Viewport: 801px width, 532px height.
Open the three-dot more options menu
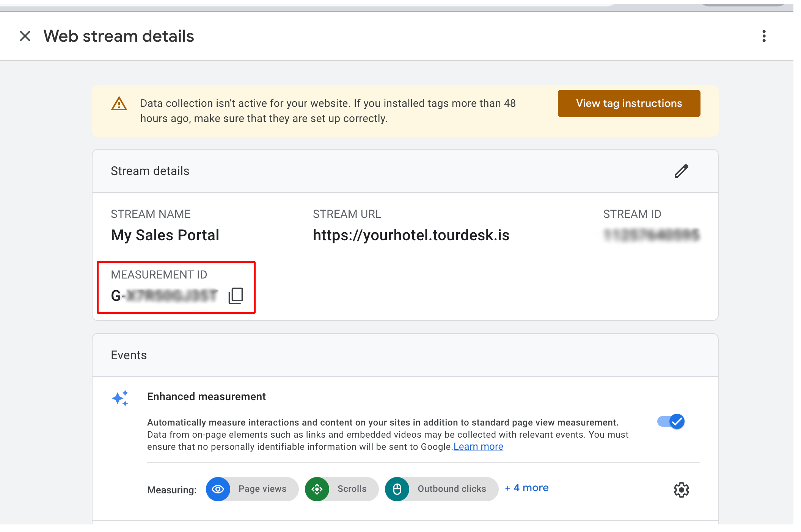(x=764, y=36)
